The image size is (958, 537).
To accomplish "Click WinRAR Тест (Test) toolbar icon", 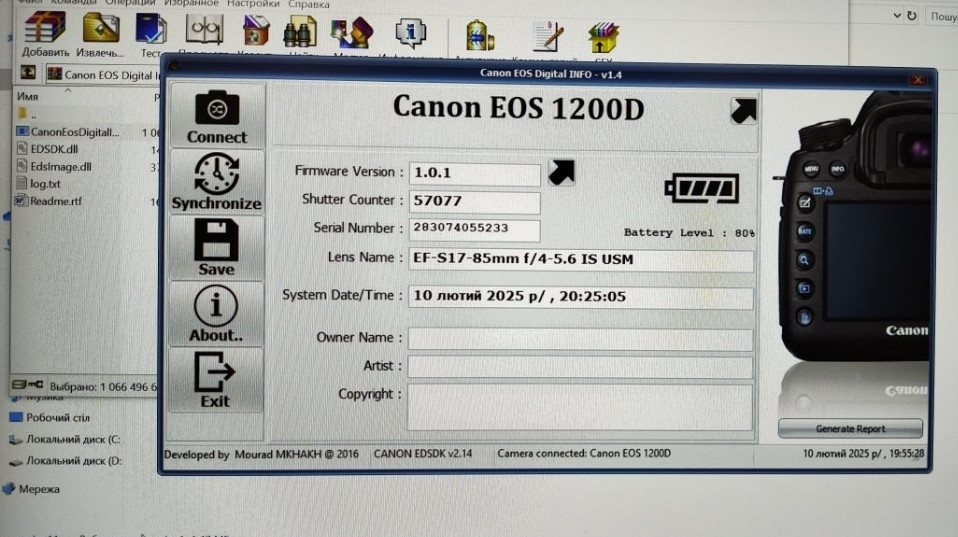I will (x=151, y=35).
